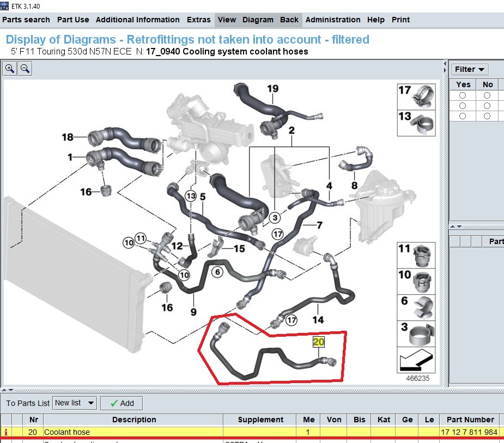The width and height of the screenshot is (504, 443).
Task: Toggle the splitter arrows below filter panel
Action: (456, 227)
